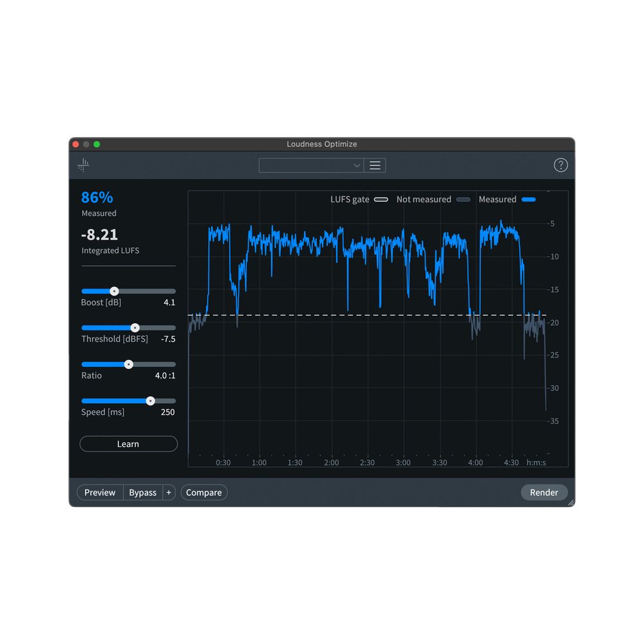Click the Learn button
Image resolution: width=644 pixels, height=644 pixels.
(x=128, y=444)
